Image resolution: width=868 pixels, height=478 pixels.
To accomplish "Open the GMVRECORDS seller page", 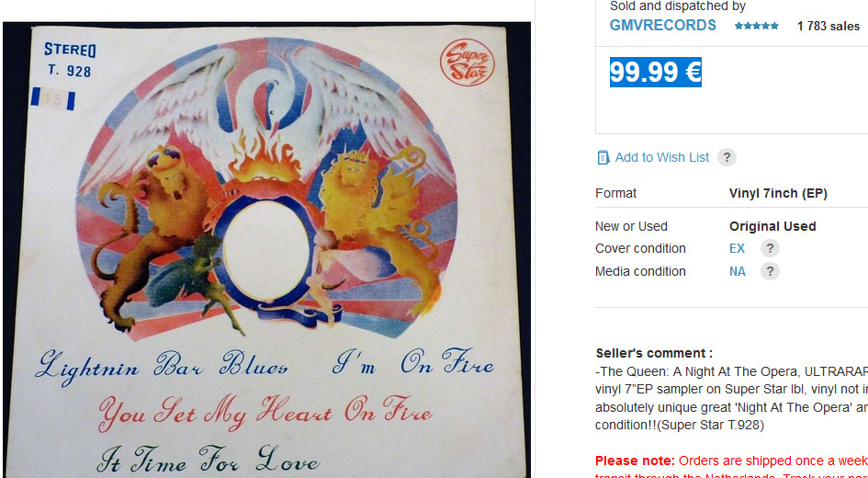I will [662, 26].
